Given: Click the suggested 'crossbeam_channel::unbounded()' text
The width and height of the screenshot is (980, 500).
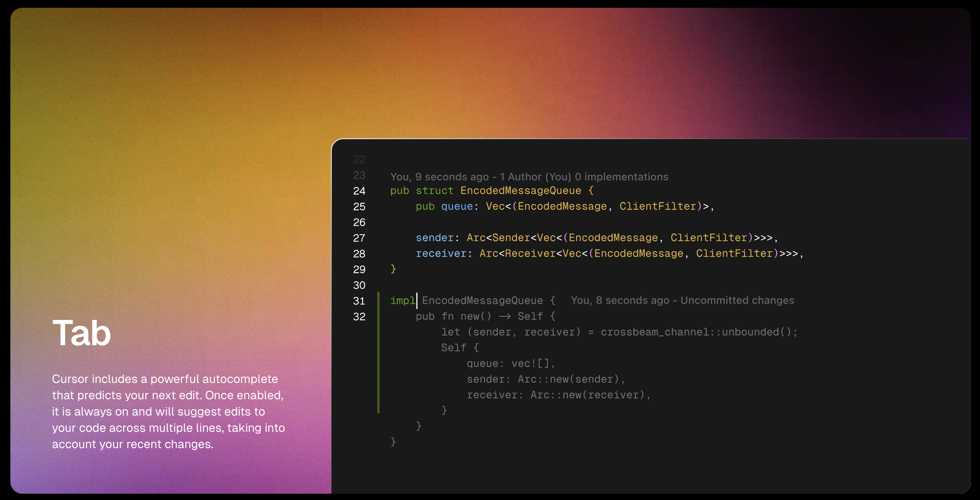Looking at the screenshot, I should 698,332.
